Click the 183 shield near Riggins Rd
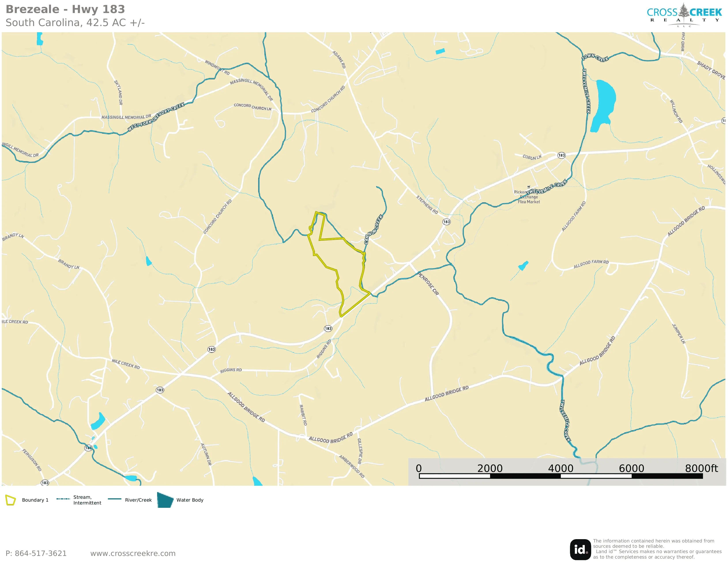This screenshot has width=728, height=563. pyautogui.click(x=328, y=329)
